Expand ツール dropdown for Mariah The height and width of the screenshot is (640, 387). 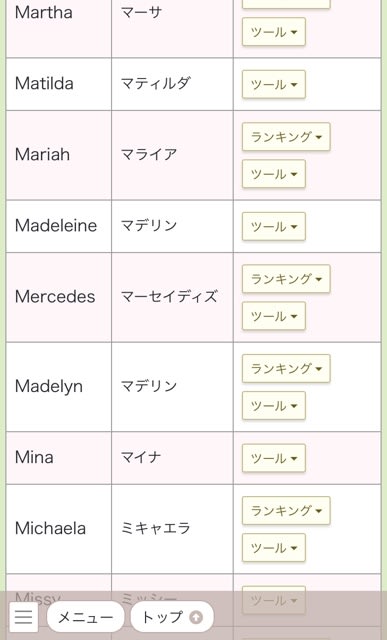(274, 174)
